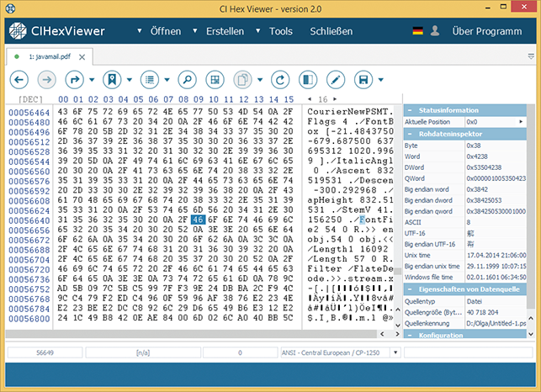Collapse the Rohdateninspektor section
Image resolution: width=541 pixels, height=392 pixels.
click(x=410, y=134)
